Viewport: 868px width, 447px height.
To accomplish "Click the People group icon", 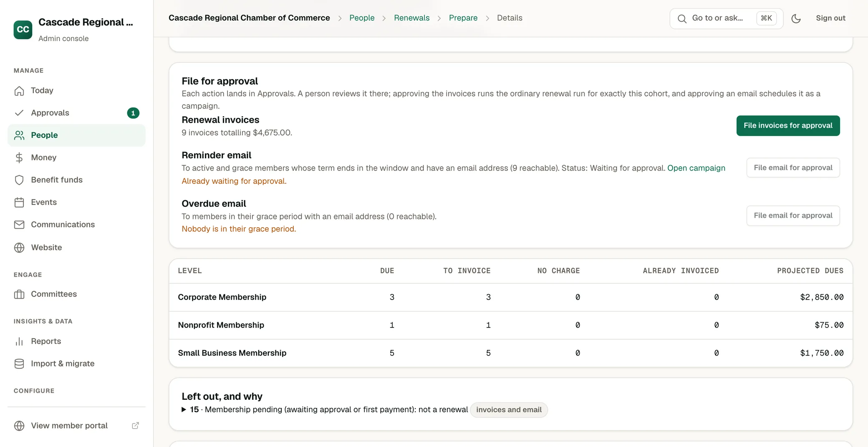I will point(19,135).
